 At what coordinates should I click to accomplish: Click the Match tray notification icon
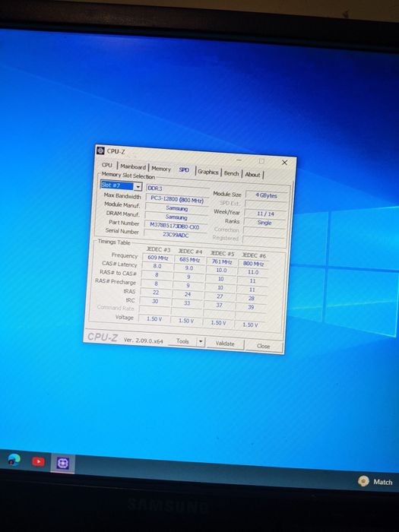pyautogui.click(x=363, y=481)
